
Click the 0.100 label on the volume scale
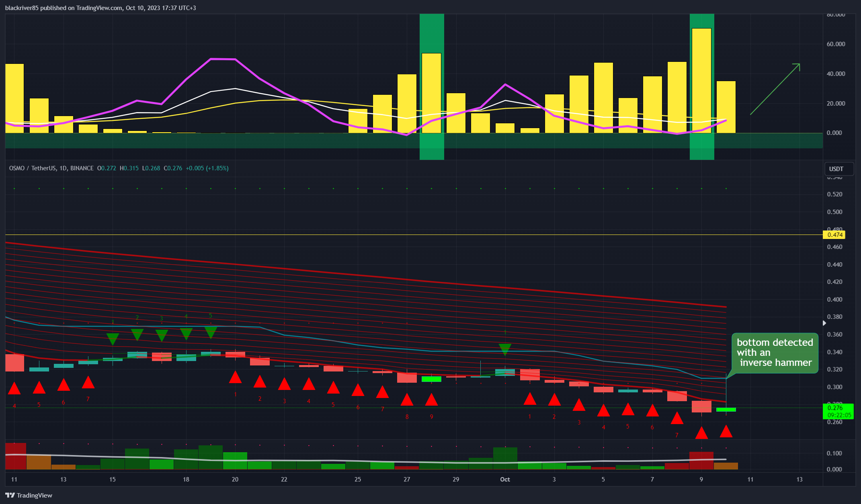(x=834, y=453)
